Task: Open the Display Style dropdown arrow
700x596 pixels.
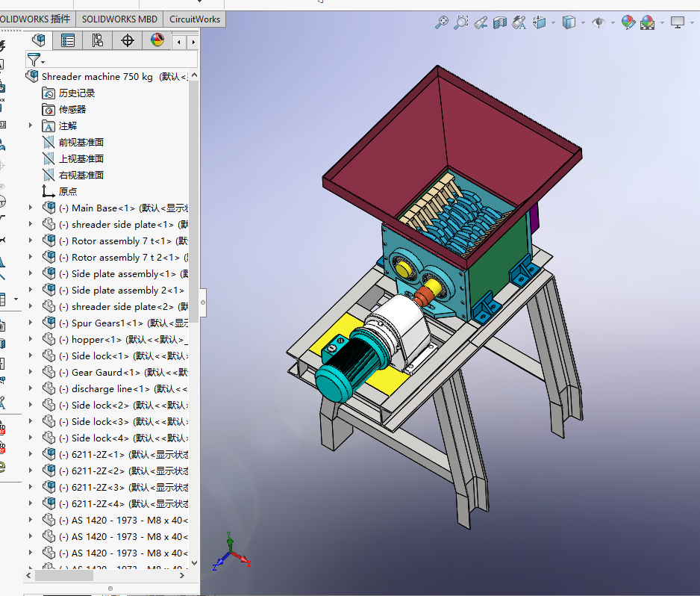Action: pos(583,22)
